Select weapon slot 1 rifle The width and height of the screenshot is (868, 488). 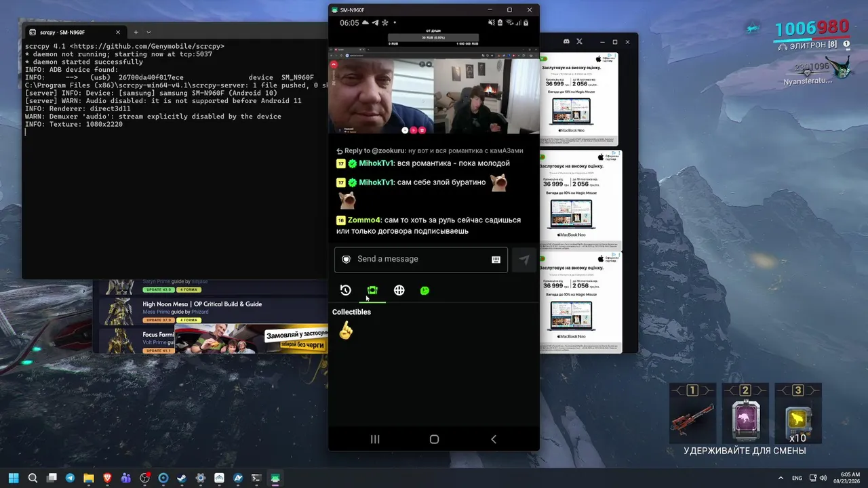click(692, 413)
